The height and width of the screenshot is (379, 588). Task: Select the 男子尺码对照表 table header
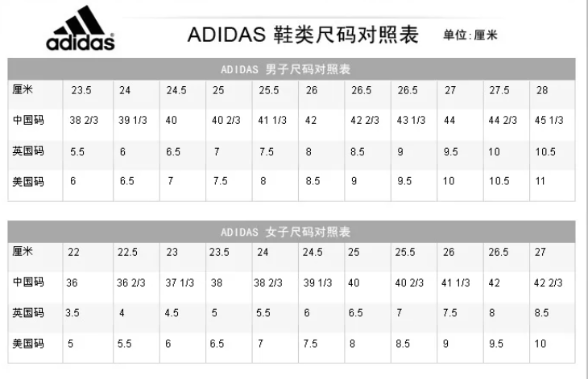click(x=292, y=68)
